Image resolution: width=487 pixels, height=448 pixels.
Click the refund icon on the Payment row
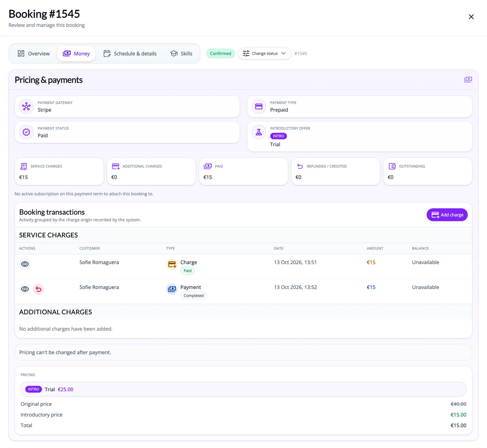pyautogui.click(x=39, y=289)
